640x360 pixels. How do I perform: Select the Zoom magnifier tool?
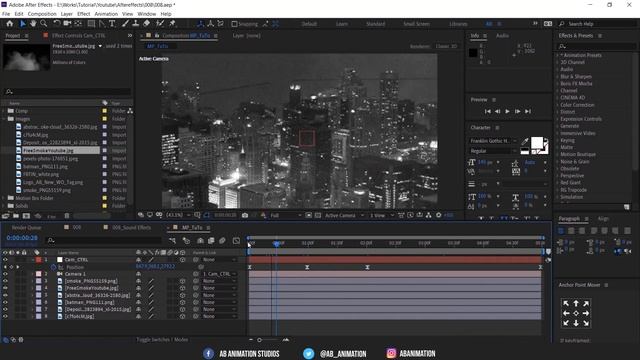tap(43, 24)
